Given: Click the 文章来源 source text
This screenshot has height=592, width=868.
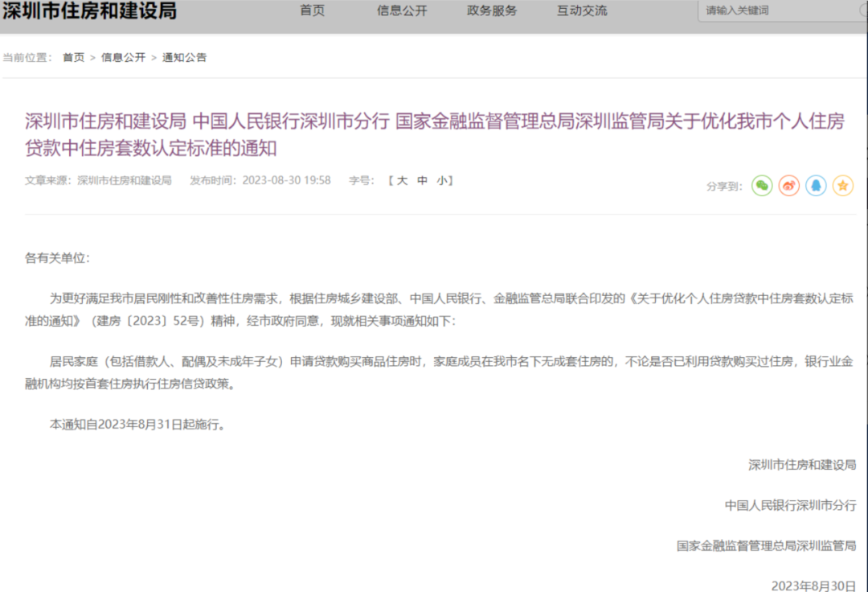Looking at the screenshot, I should [98, 180].
